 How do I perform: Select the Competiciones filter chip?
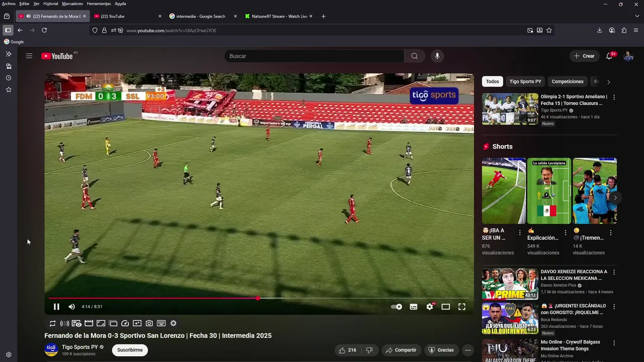click(x=568, y=81)
